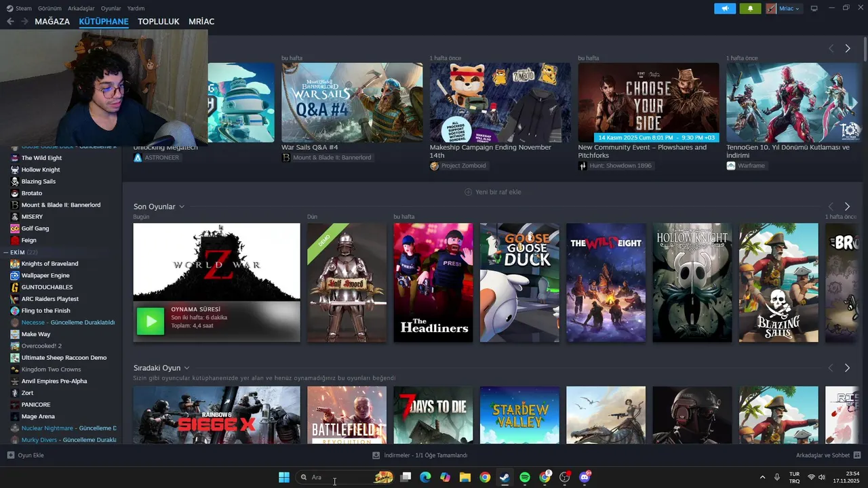Open the Sıradaki Oyun shelf dropdown
Screen dimensions: 868x488
186,368
